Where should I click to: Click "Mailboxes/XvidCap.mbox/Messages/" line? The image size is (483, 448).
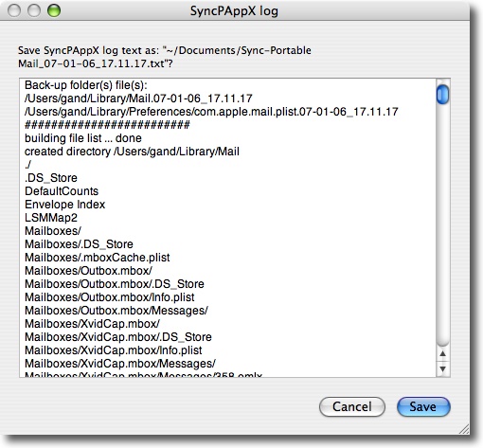point(120,364)
